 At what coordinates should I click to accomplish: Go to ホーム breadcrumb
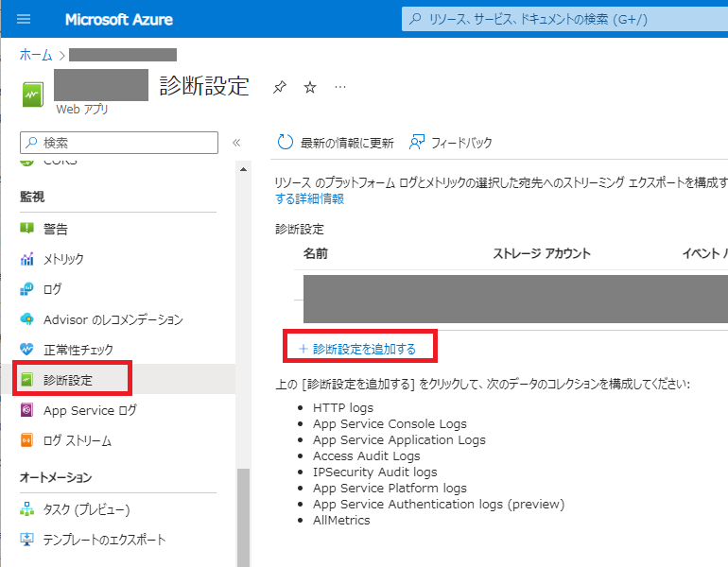click(36, 55)
